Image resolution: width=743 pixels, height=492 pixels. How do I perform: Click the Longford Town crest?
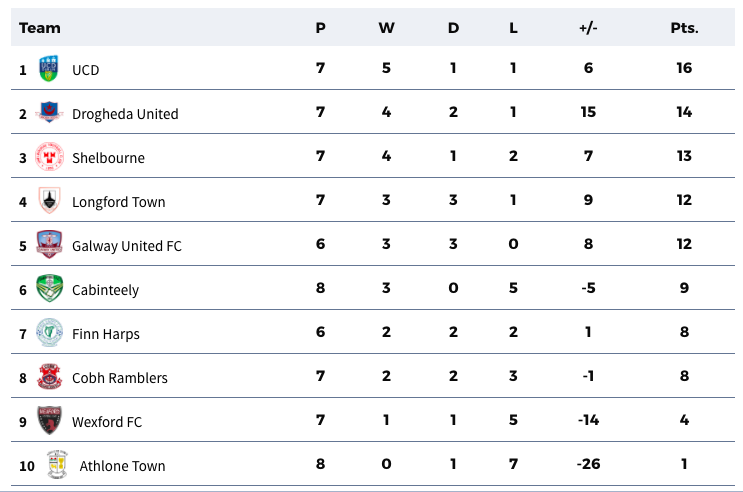pyautogui.click(x=49, y=200)
